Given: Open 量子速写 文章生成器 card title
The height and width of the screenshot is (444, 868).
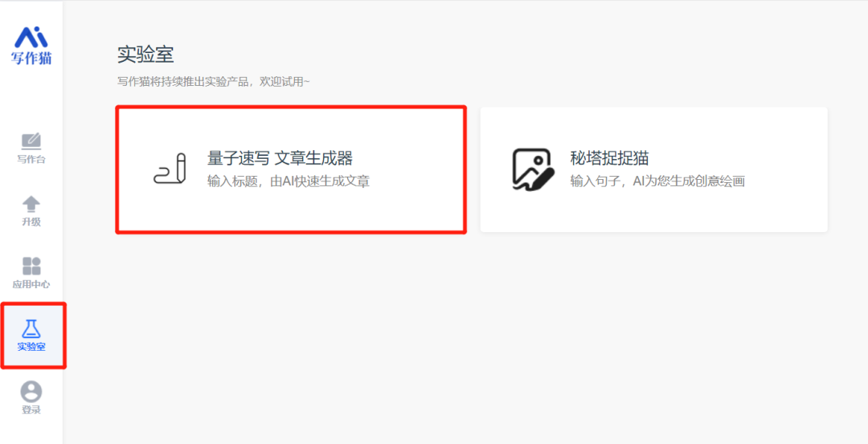Looking at the screenshot, I should [x=280, y=159].
